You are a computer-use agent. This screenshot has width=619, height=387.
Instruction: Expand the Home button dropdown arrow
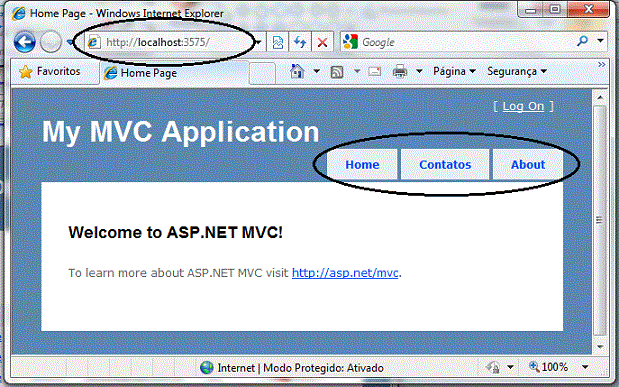pyautogui.click(x=316, y=71)
